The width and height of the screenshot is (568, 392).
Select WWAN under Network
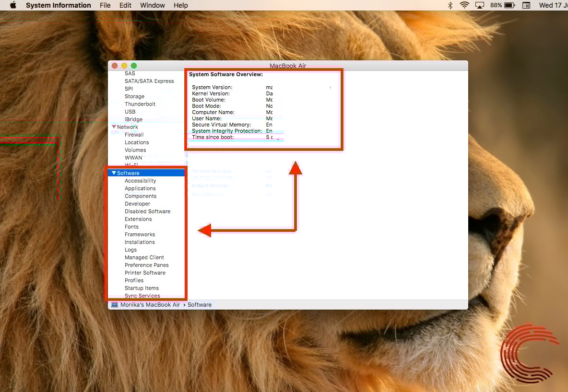133,158
